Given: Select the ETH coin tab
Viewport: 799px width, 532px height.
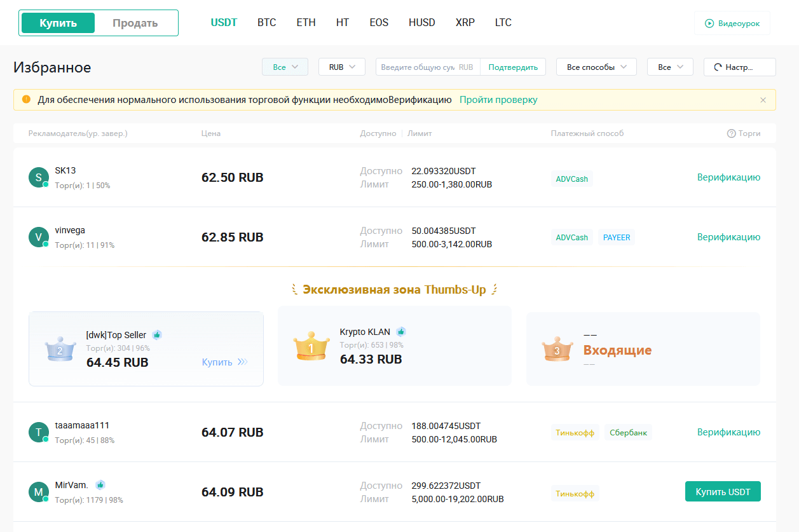Looking at the screenshot, I should pyautogui.click(x=306, y=22).
